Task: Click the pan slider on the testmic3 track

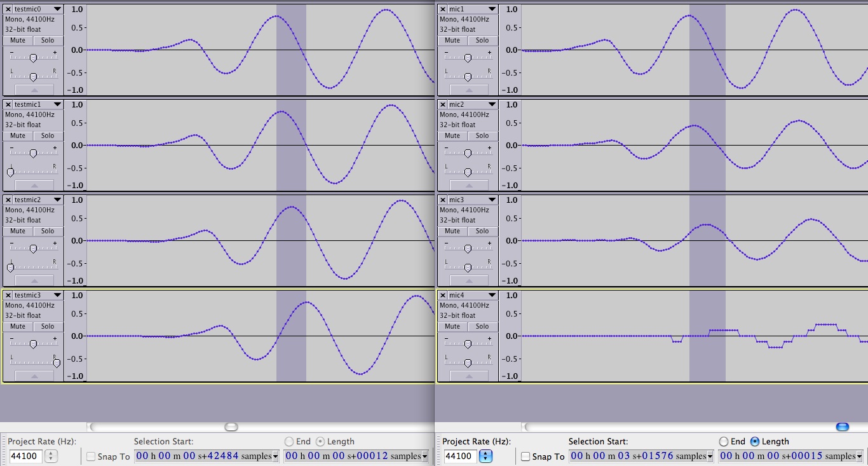Action: pos(57,363)
